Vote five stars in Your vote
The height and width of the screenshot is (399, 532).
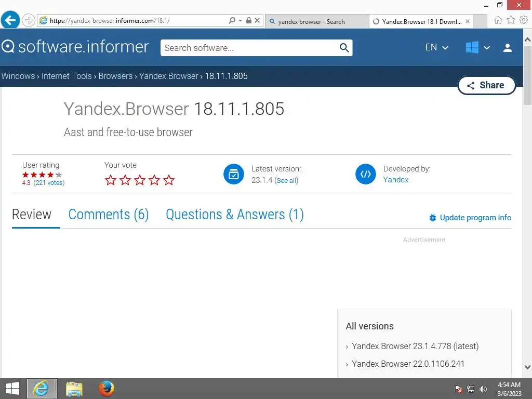[169, 180]
